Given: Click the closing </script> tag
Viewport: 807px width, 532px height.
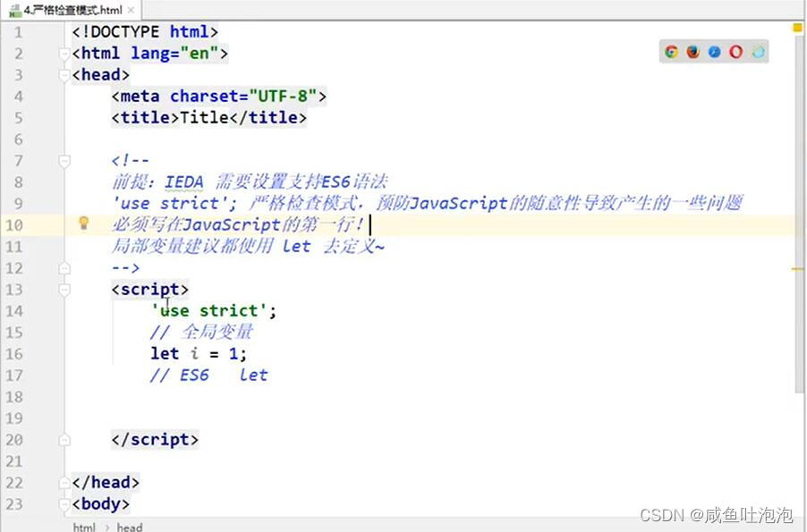Looking at the screenshot, I should (x=155, y=440).
